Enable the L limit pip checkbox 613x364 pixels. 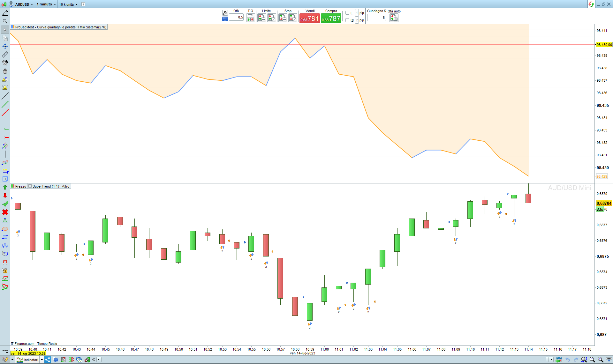coord(347,13)
